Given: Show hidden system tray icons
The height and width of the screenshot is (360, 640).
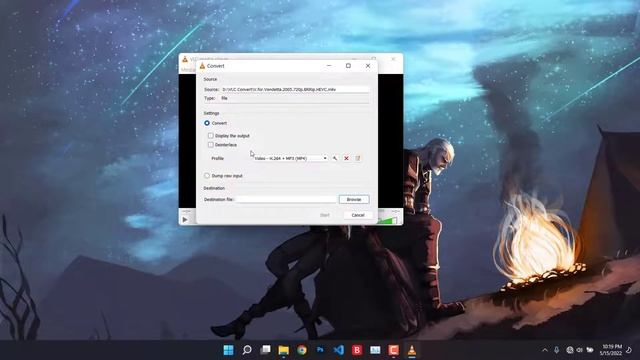Looking at the screenshot, I should click(545, 350).
